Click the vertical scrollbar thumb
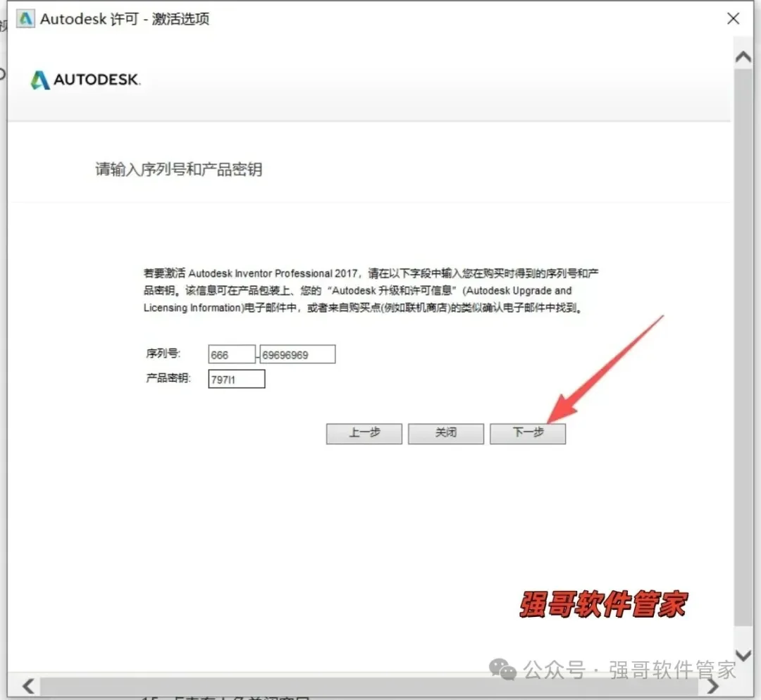This screenshot has height=700, width=761. tap(743, 347)
